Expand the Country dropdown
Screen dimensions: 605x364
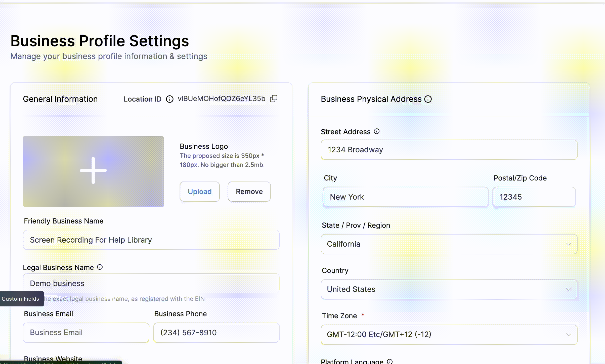[449, 289]
